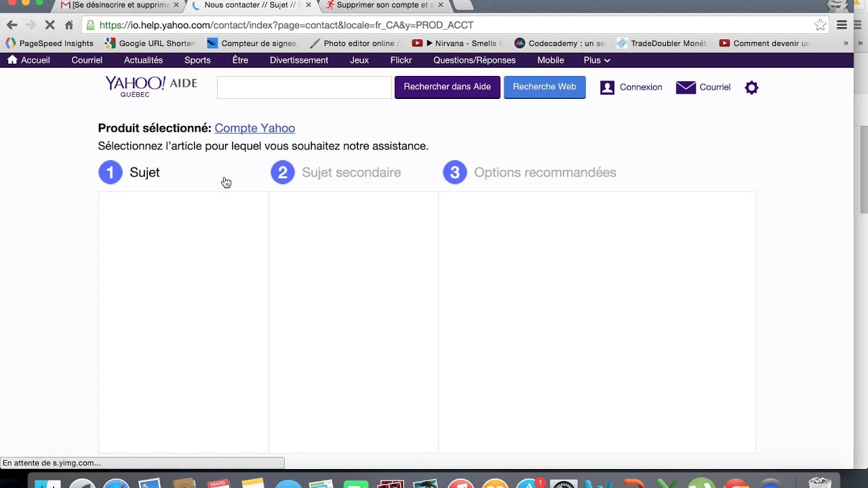Click the Yahoo Aide Québec logo

coord(151,86)
